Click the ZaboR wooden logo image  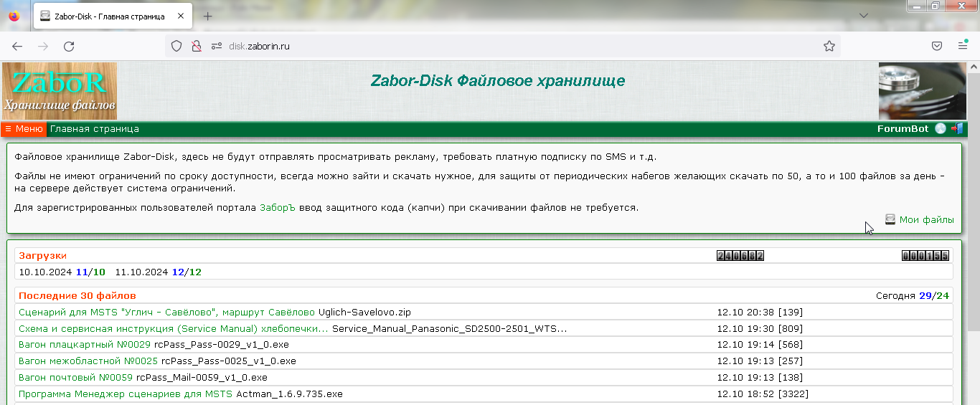[x=60, y=91]
